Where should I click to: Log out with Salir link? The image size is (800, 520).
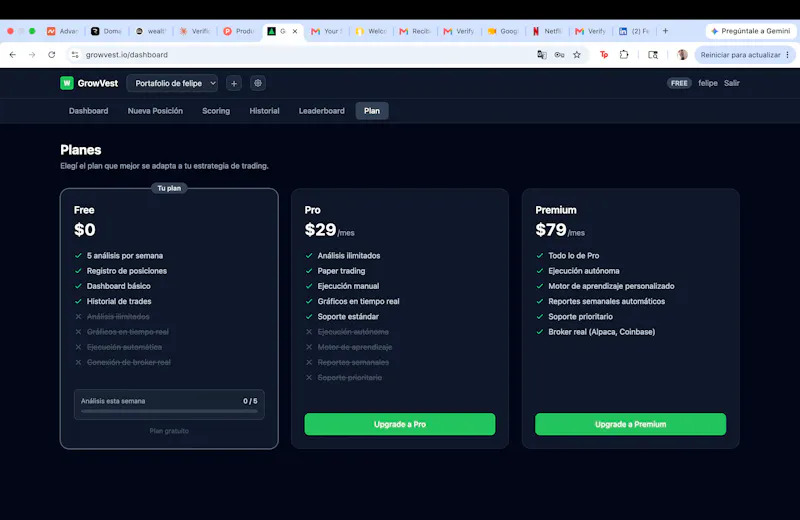pos(731,83)
